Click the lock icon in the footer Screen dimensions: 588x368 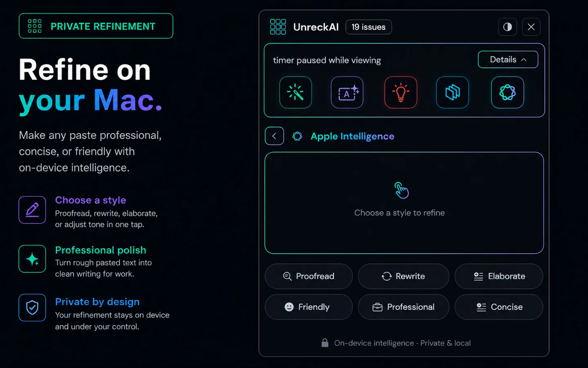coord(325,343)
